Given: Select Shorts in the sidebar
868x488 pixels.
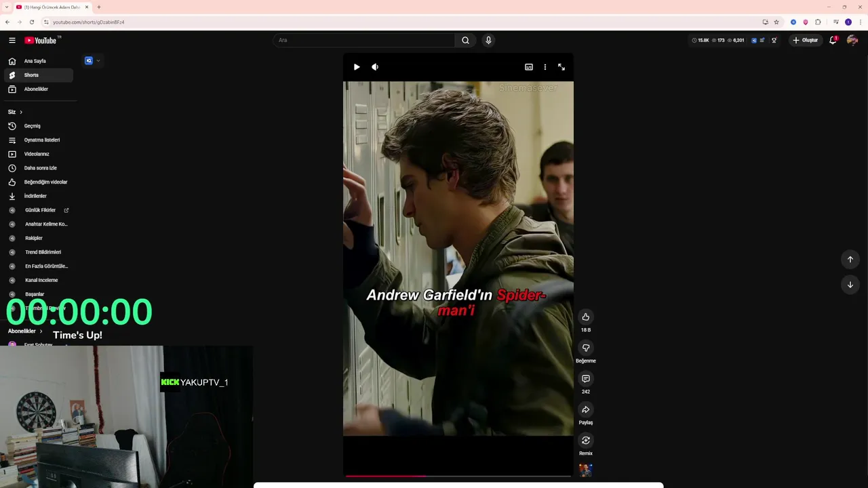Looking at the screenshot, I should (x=39, y=75).
